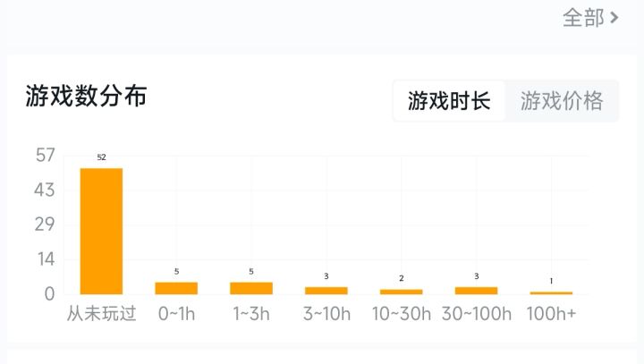Click the 100h+ axis label
644x364 pixels.
tap(551, 314)
